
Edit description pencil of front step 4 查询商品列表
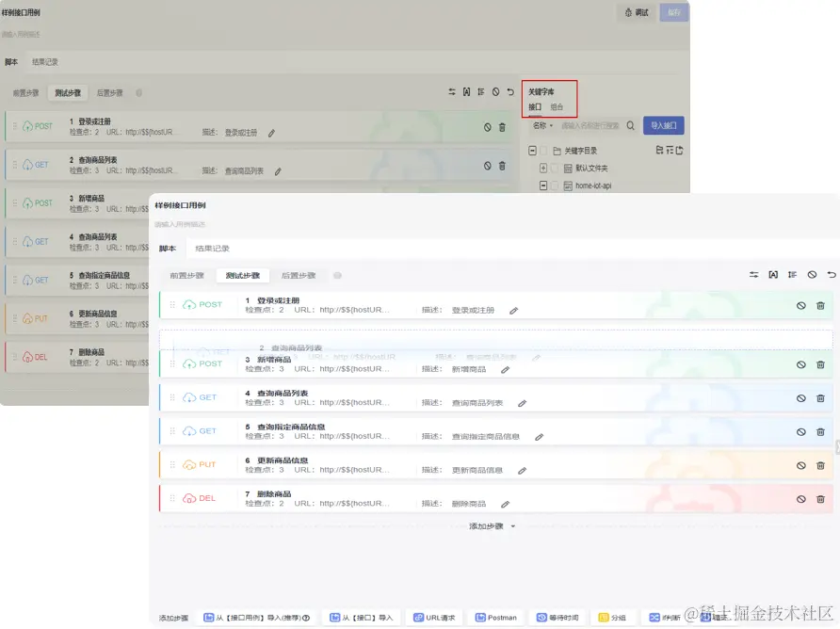tap(523, 403)
